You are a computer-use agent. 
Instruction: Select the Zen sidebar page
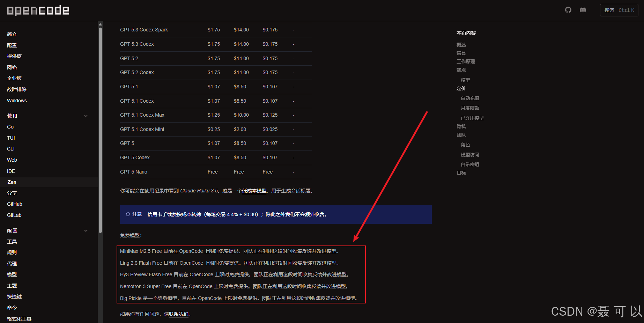(x=12, y=182)
